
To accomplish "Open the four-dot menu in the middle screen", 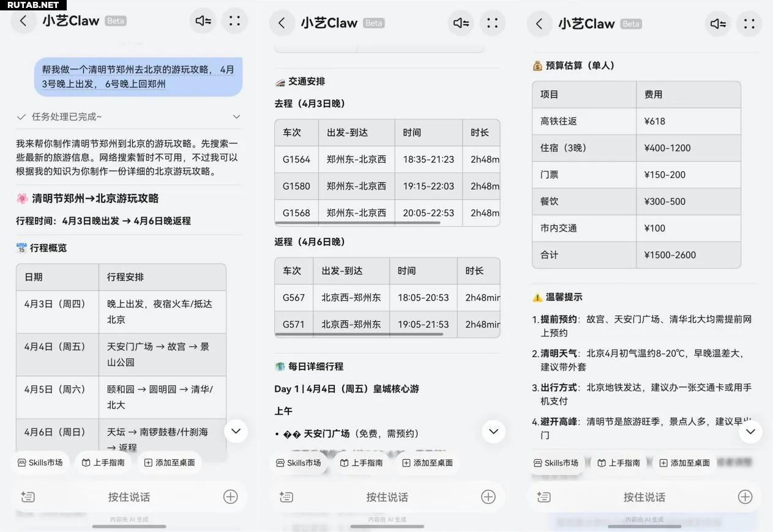I will coord(492,23).
